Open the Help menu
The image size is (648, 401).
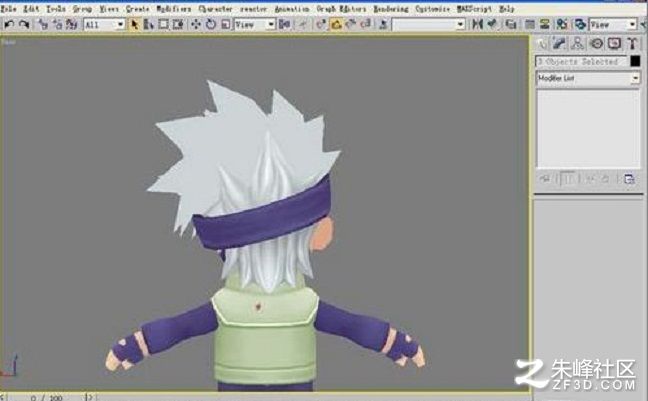tap(507, 9)
